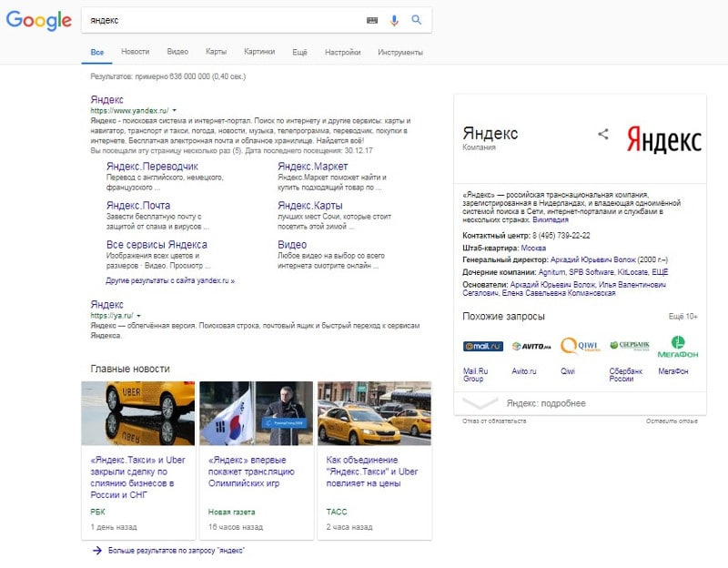The width and height of the screenshot is (728, 568).
Task: Open Елена Савельевна Колмановская founder link
Action: point(559,293)
